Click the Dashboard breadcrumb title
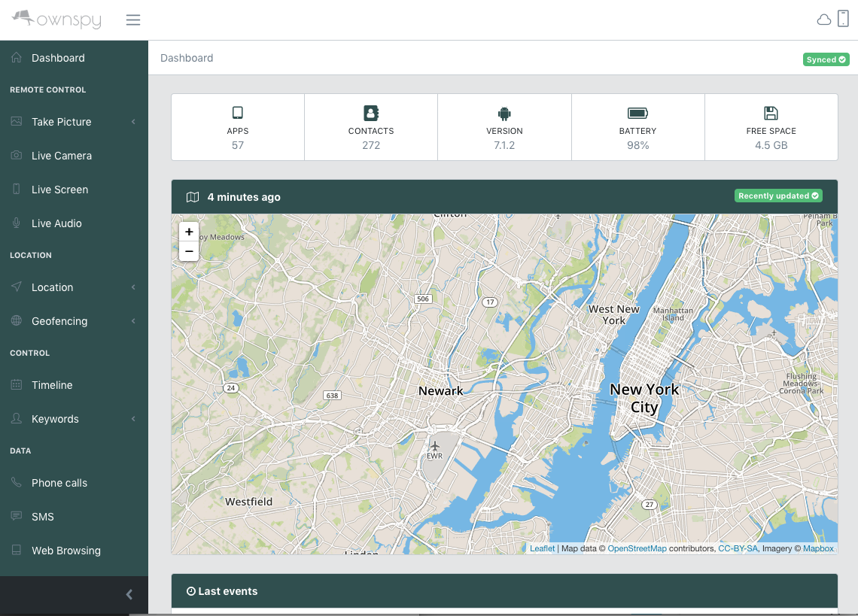The height and width of the screenshot is (616, 858). (x=187, y=58)
